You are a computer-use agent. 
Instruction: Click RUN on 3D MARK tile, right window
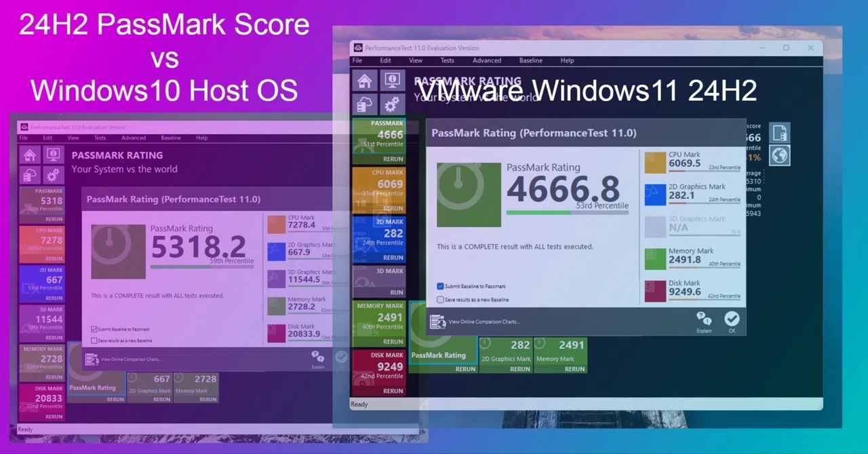pyautogui.click(x=397, y=293)
